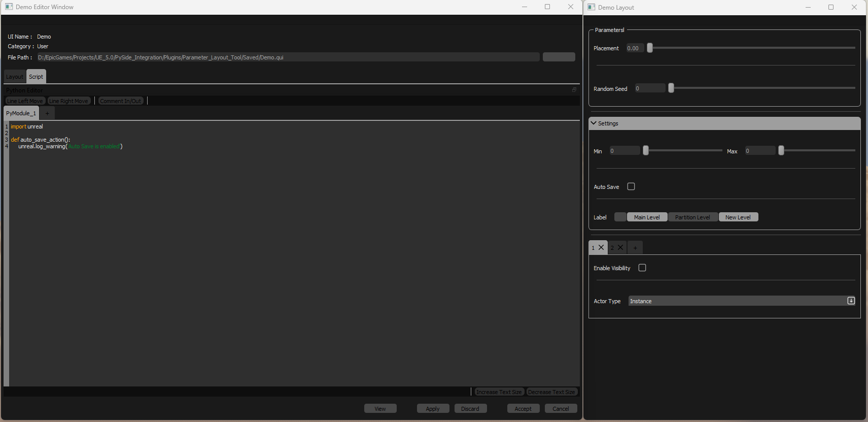Open the Actor Type Instance combo box

point(742,301)
